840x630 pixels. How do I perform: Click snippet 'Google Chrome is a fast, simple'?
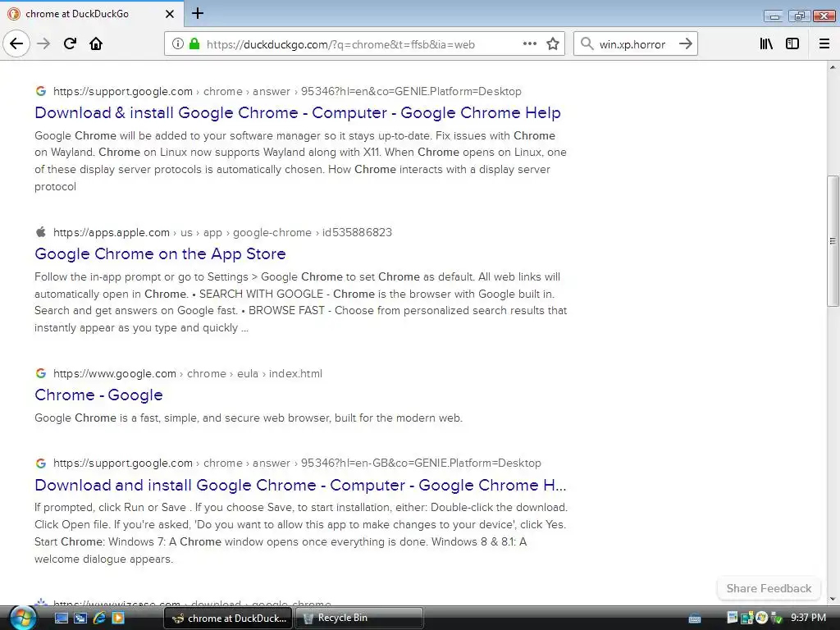(x=249, y=418)
